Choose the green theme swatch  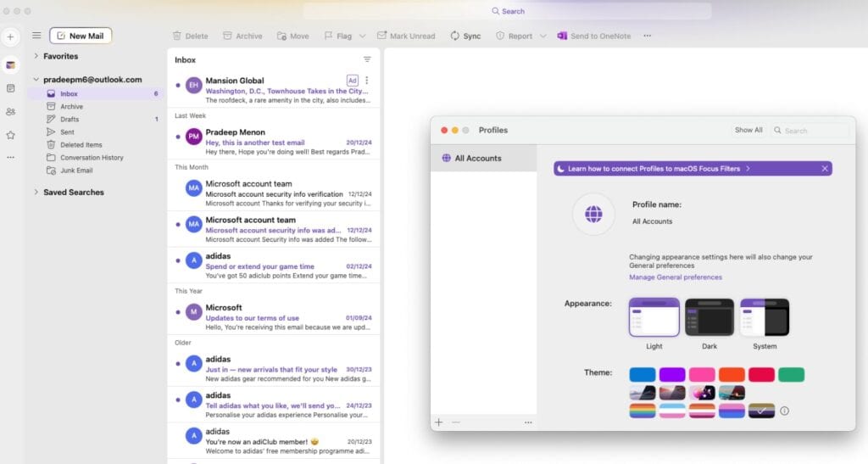(x=792, y=375)
